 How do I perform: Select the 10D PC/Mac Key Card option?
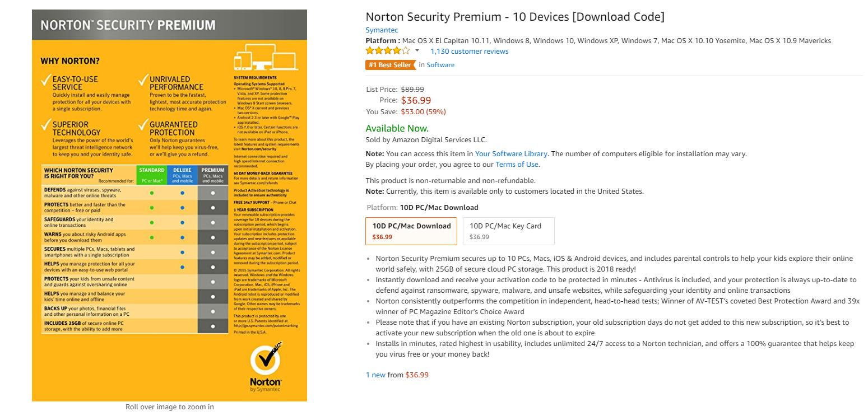coord(508,231)
